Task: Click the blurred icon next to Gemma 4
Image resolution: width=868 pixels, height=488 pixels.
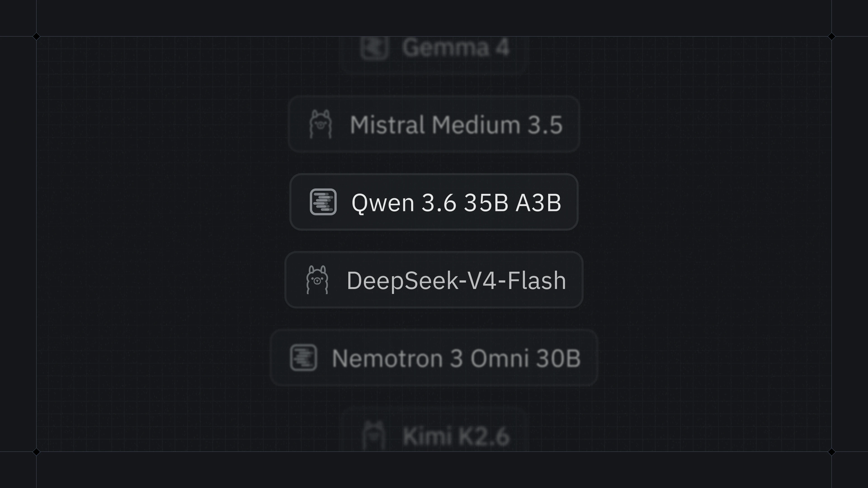Action: pyautogui.click(x=374, y=47)
